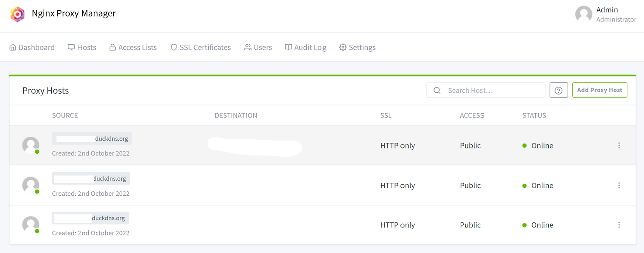Open the Users tab
This screenshot has width=644, height=253.
[x=258, y=47]
